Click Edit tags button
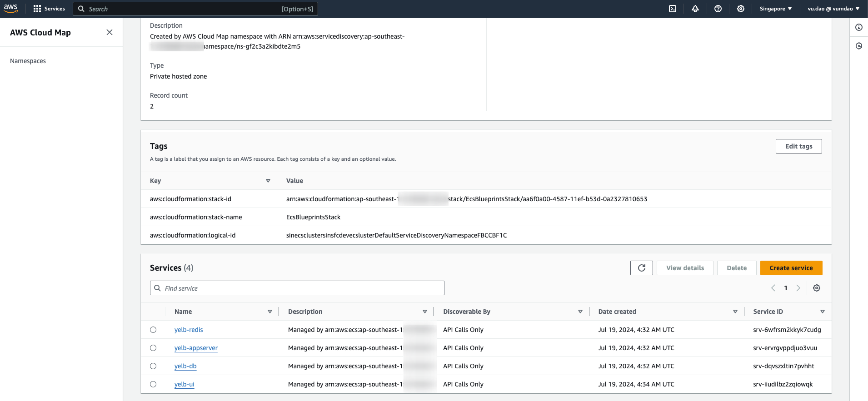This screenshot has width=868, height=401. pos(799,146)
